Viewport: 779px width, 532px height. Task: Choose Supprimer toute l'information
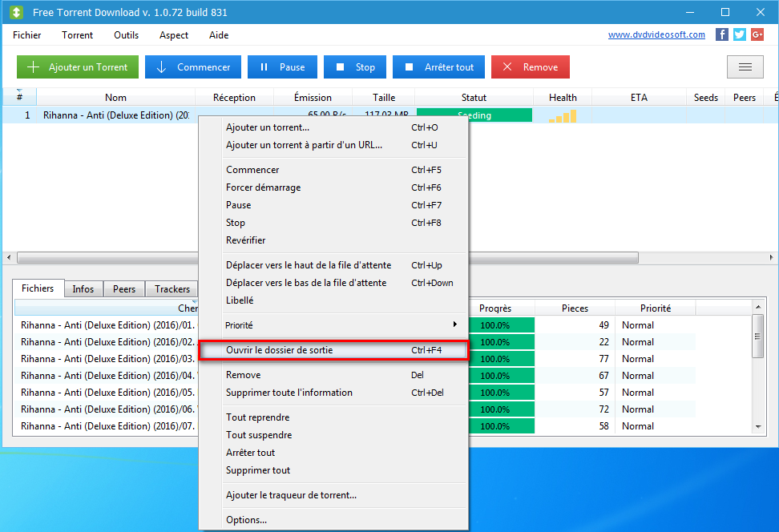[x=333, y=393]
